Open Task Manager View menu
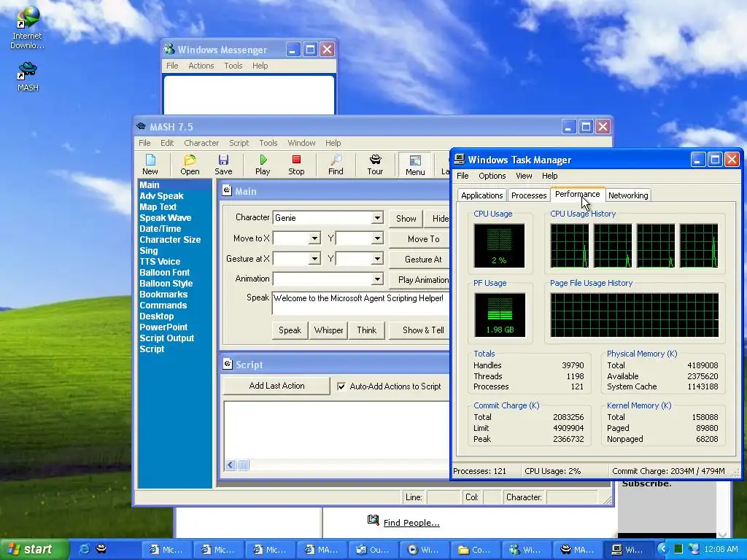The image size is (747, 560). click(524, 176)
